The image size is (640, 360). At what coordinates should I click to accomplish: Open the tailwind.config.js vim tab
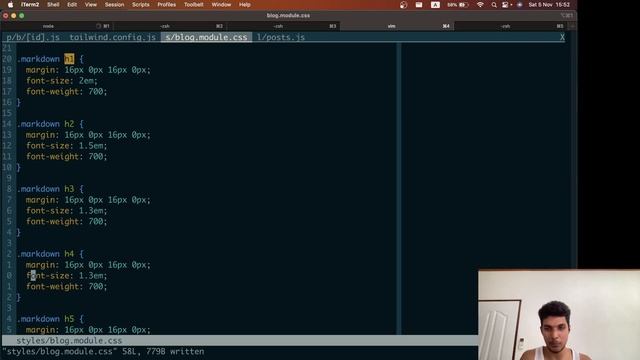112,37
